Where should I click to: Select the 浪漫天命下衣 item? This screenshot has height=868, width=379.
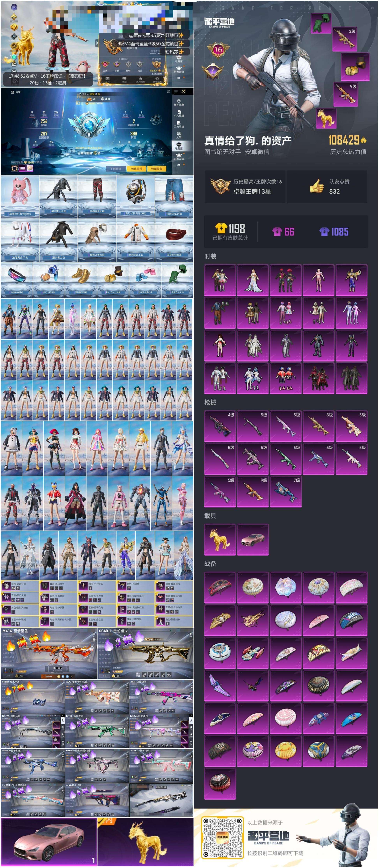coord(20,240)
